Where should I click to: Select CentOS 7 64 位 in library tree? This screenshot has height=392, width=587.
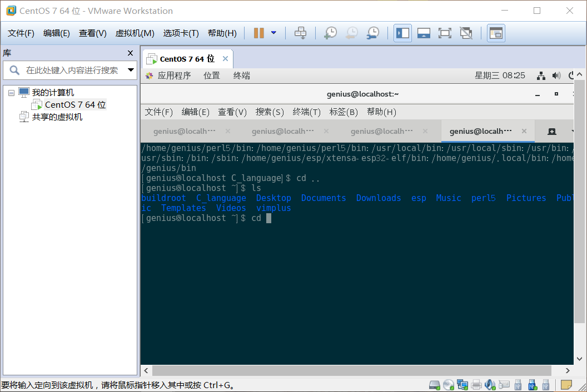click(75, 105)
